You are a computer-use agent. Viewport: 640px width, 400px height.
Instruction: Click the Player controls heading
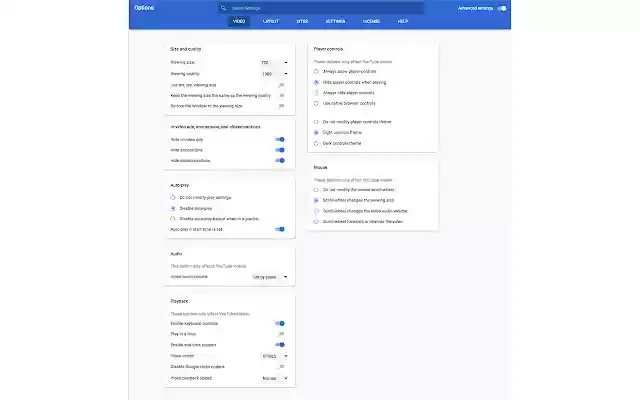click(329, 49)
